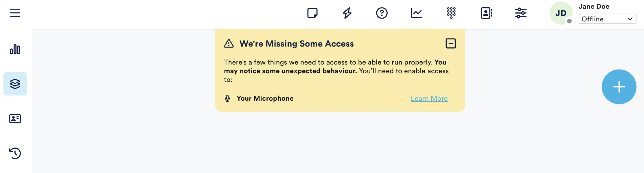Expand the availability status options
This screenshot has height=173, width=644.
pyautogui.click(x=607, y=19)
